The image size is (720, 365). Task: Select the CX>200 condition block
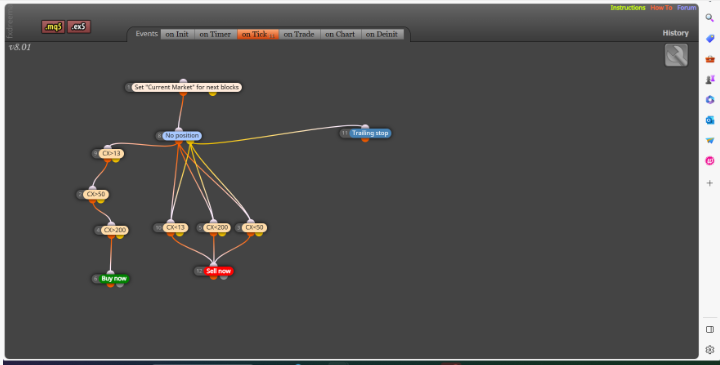[x=114, y=230]
